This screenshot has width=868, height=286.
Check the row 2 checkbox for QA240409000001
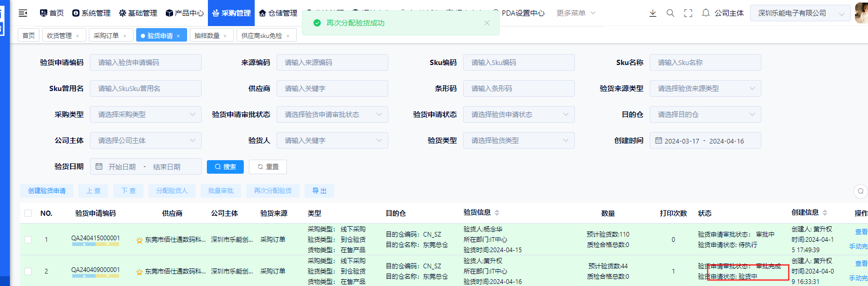[x=28, y=271]
